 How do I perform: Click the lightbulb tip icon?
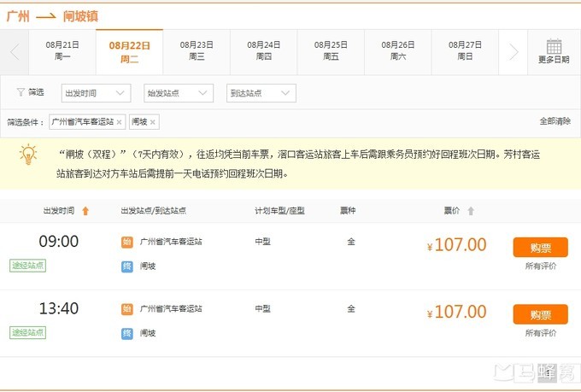(x=28, y=155)
